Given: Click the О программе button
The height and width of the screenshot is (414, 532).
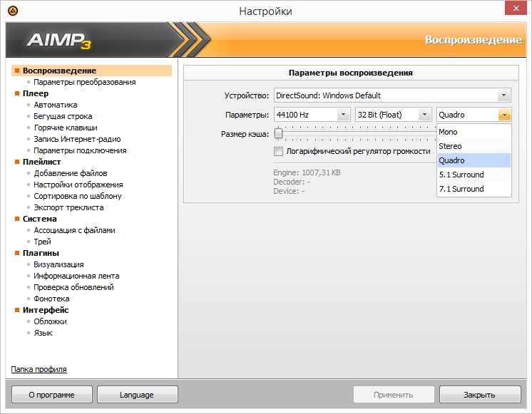Looking at the screenshot, I should pyautogui.click(x=51, y=395).
